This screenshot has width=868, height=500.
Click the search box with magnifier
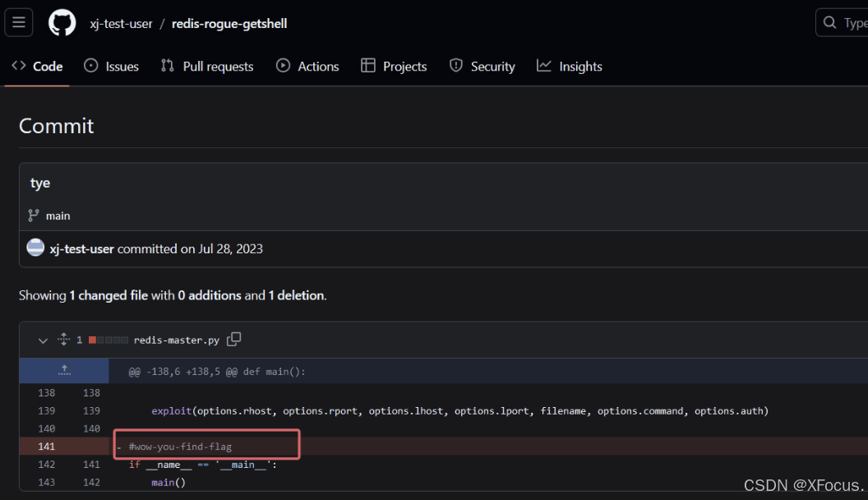coord(842,23)
